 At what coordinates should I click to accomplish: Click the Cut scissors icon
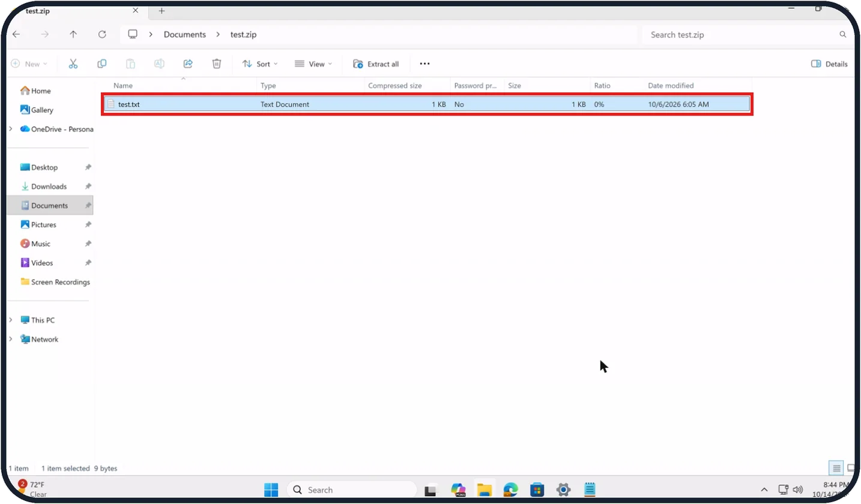73,64
